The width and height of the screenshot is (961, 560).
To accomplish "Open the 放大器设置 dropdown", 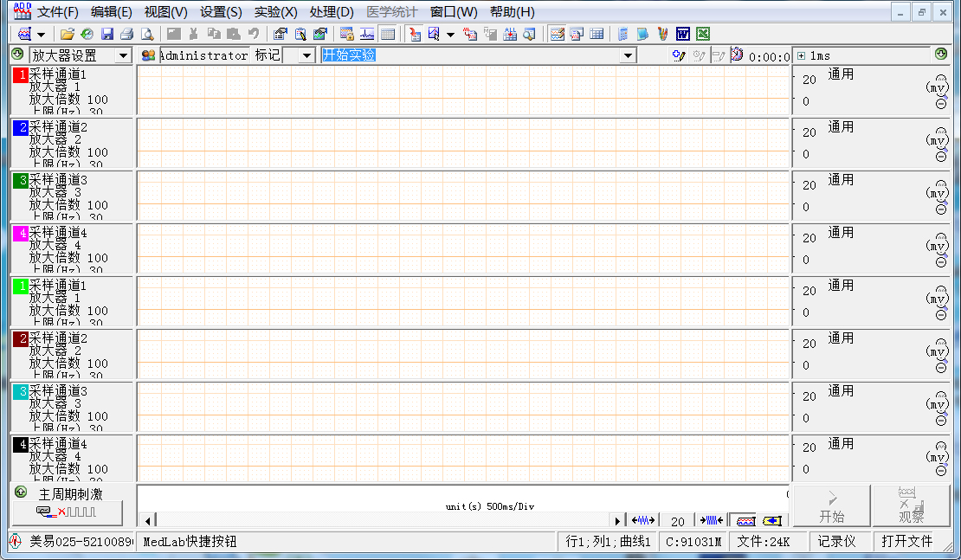I will [x=123, y=55].
